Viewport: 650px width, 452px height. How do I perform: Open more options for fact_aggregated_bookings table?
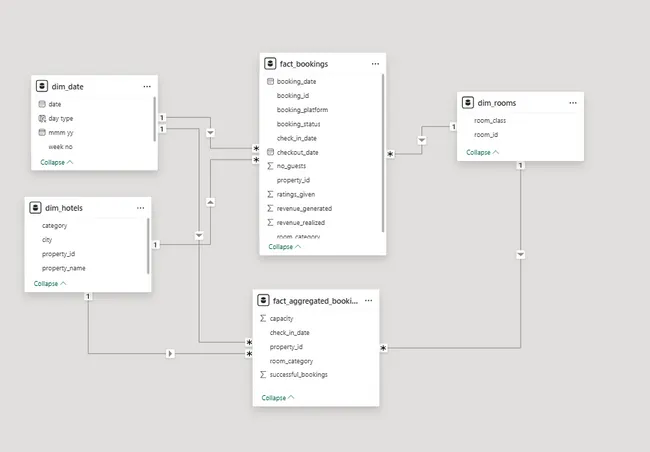(x=369, y=301)
